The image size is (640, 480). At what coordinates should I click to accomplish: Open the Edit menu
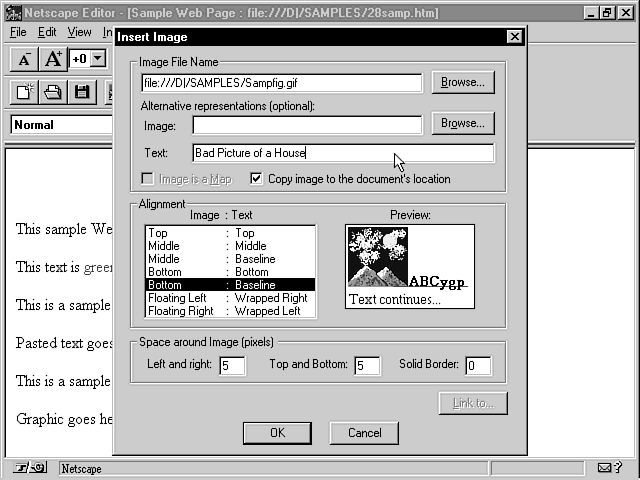47,32
